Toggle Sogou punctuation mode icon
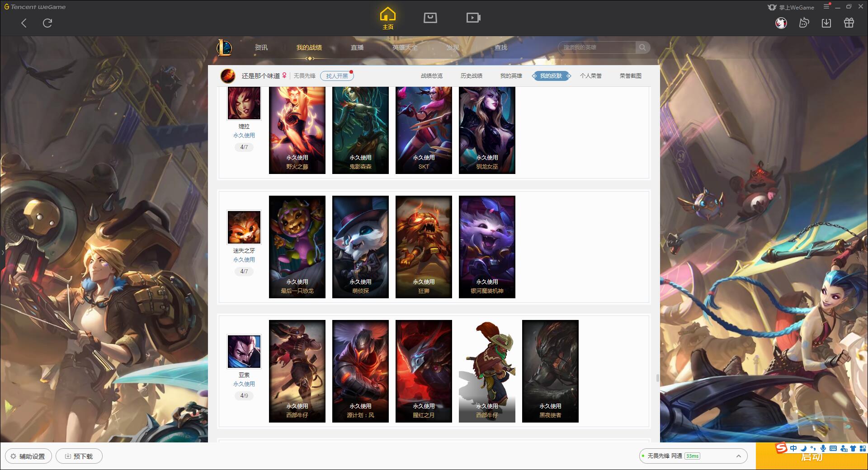The image size is (868, 470). [813, 448]
